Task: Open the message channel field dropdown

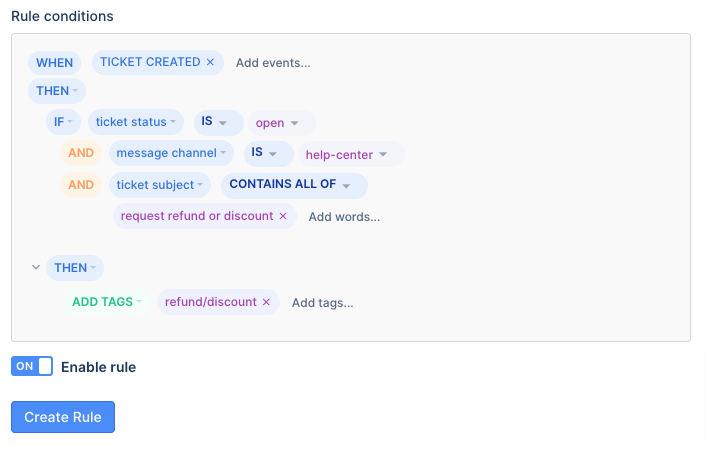Action: pyautogui.click(x=171, y=153)
